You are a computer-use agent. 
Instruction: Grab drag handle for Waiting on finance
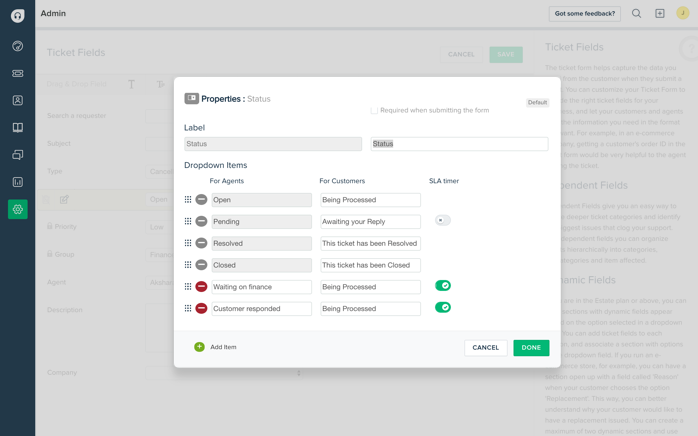tap(188, 287)
